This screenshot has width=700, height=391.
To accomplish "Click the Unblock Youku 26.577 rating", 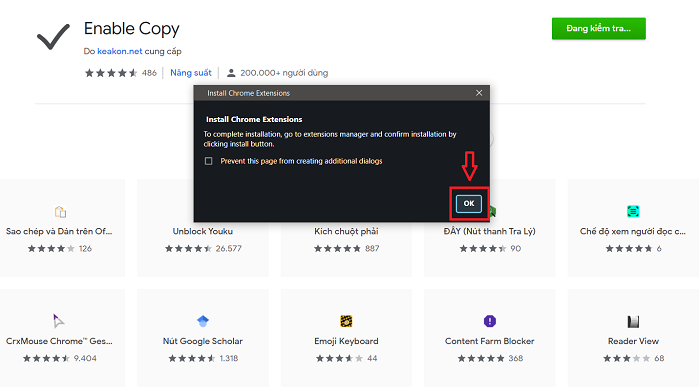I will [203, 249].
